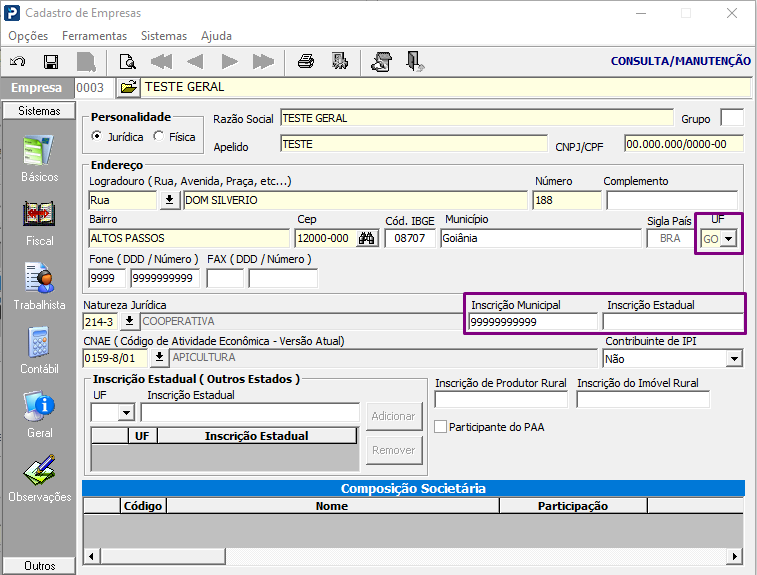Click the Empresa code field 0003

pyautogui.click(x=94, y=87)
